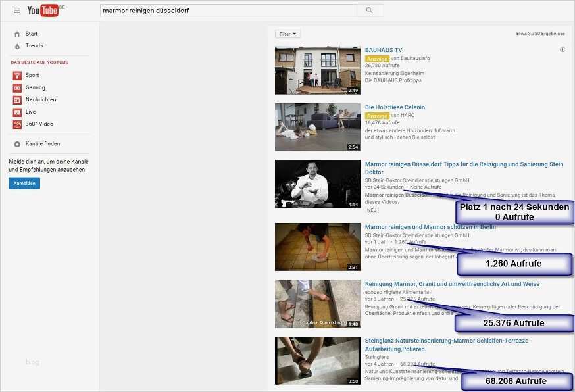Click the thumbnail with duration 2:31
Screen dimensions: 575x392
point(318,247)
